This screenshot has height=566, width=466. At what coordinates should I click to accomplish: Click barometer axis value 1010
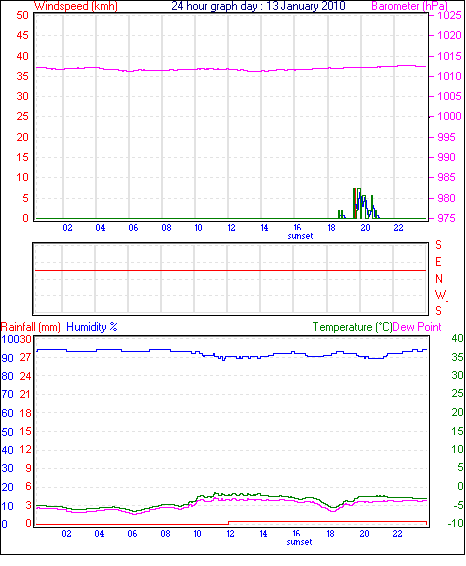coord(449,76)
